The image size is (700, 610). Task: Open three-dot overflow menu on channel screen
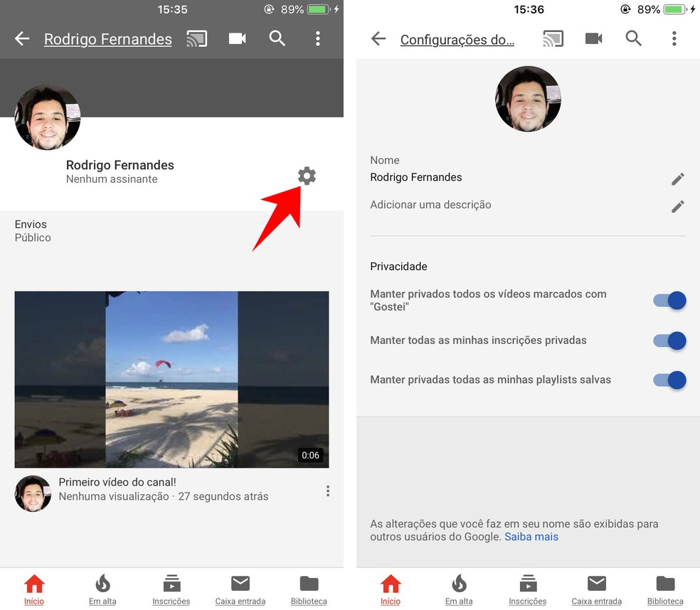(317, 39)
